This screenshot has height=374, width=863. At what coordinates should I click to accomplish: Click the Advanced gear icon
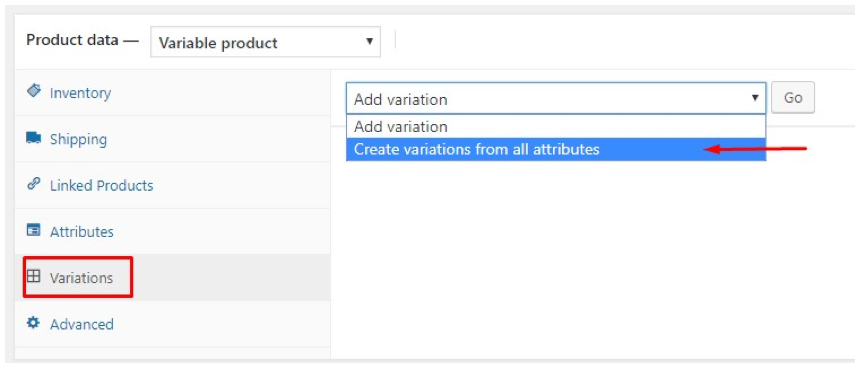click(34, 323)
